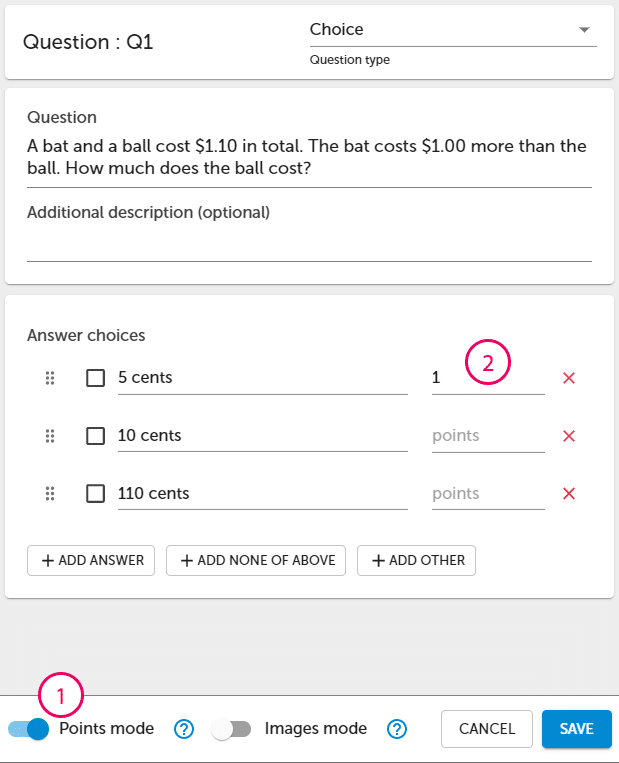The height and width of the screenshot is (763, 619).
Task: Delete the 5 cents answer with red X
Action: pos(568,378)
